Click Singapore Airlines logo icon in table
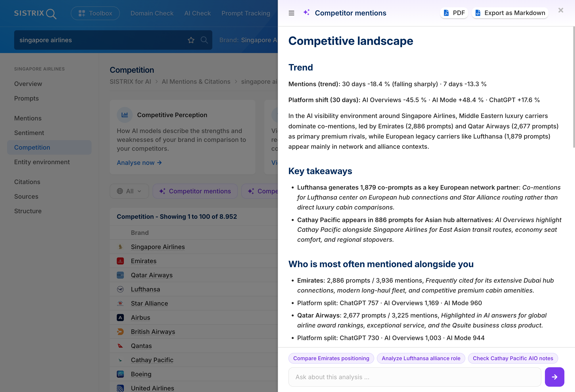Screen dimensions: 575x392 click(x=120, y=247)
